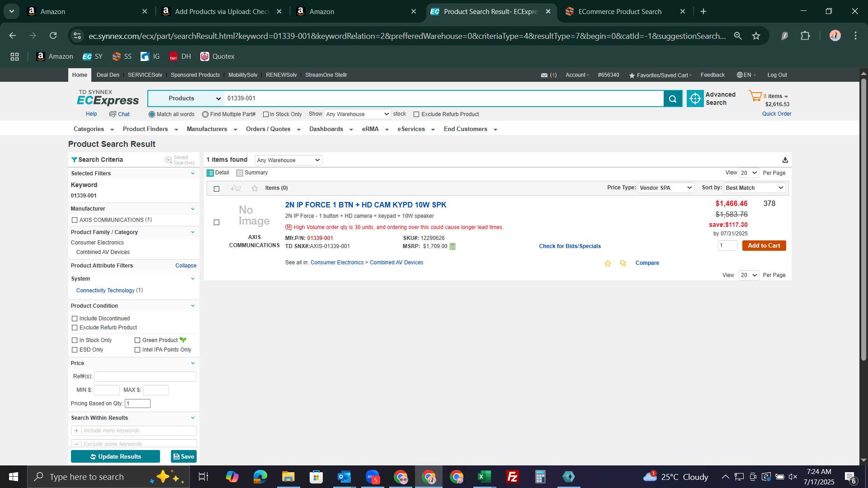
Task: Click the search magnifier button
Action: pyautogui.click(x=673, y=99)
